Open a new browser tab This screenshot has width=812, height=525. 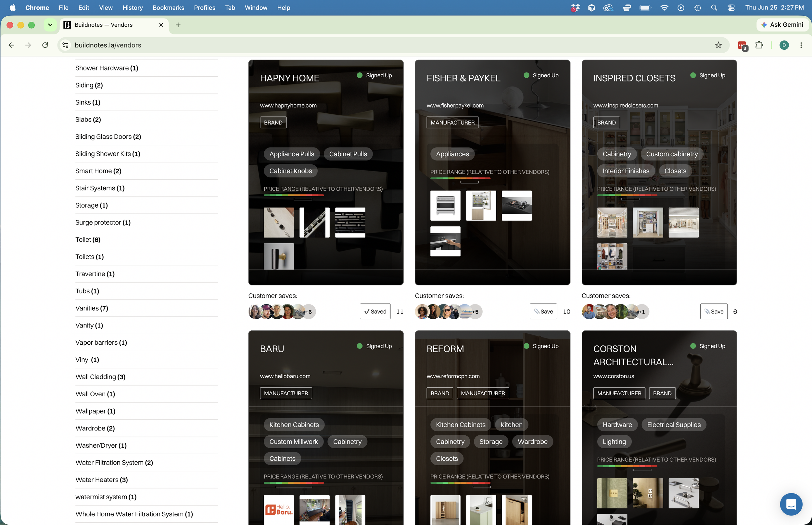point(178,25)
